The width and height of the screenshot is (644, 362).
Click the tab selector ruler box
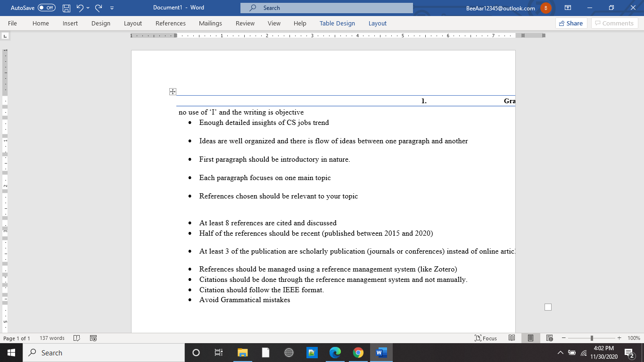click(x=5, y=35)
